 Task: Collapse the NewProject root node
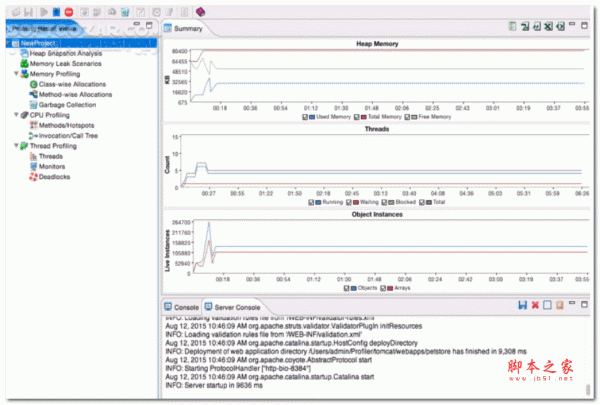(x=8, y=43)
